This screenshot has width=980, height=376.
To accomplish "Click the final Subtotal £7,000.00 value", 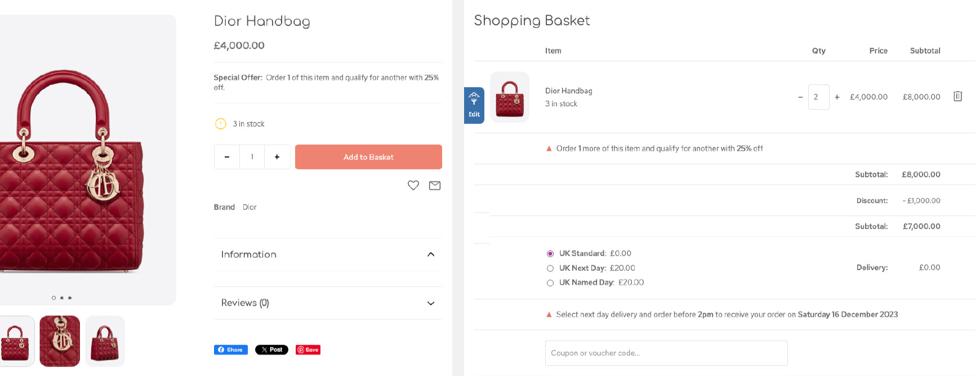I will coord(921,226).
